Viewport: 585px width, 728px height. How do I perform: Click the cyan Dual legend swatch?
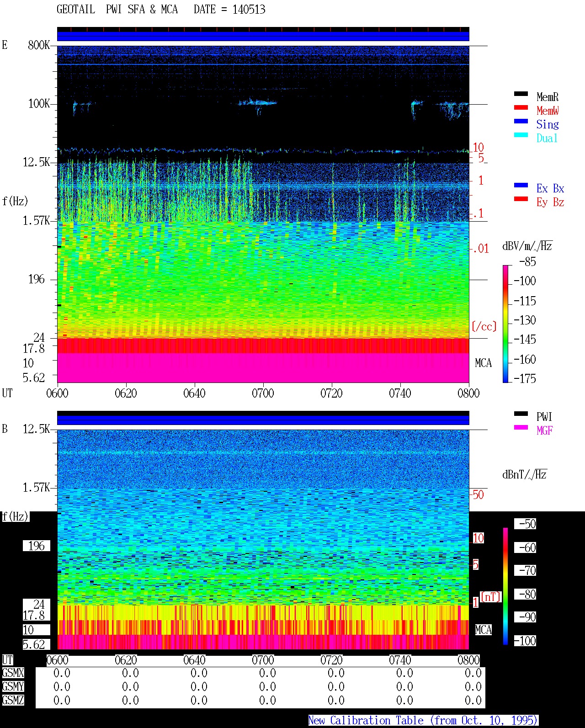click(521, 135)
